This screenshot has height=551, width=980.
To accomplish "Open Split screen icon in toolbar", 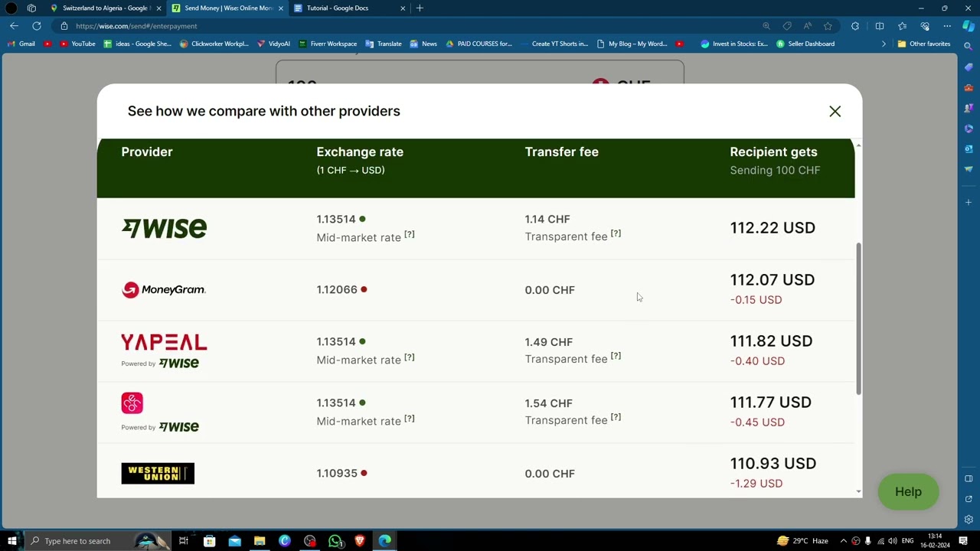I will [880, 26].
